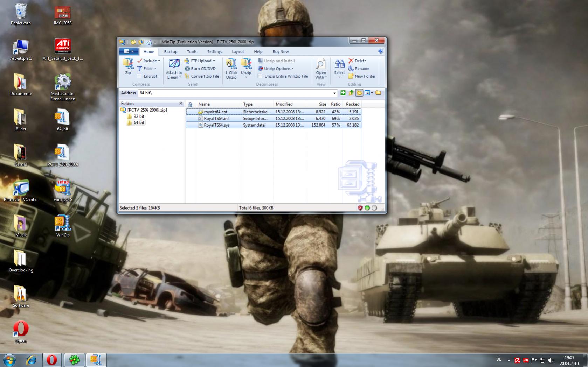Click the gray status indicator icon
Viewport: 588px width, 367px height.
point(374,208)
